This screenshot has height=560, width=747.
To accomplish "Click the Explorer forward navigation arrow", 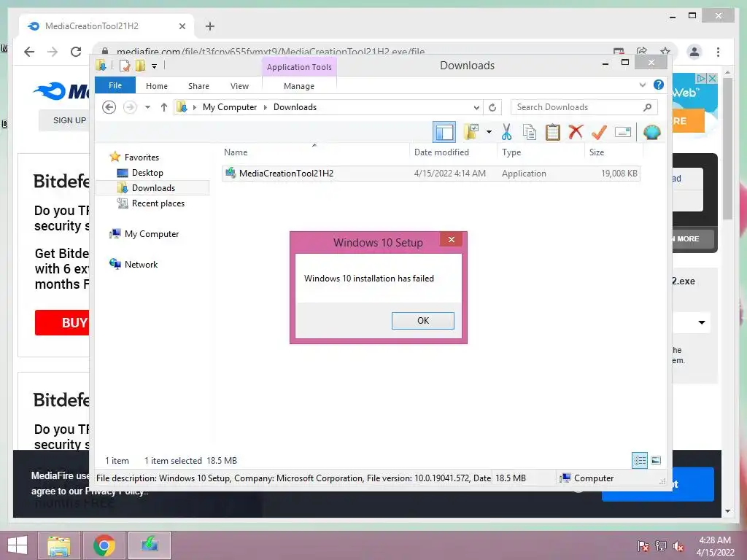I will coord(130,107).
